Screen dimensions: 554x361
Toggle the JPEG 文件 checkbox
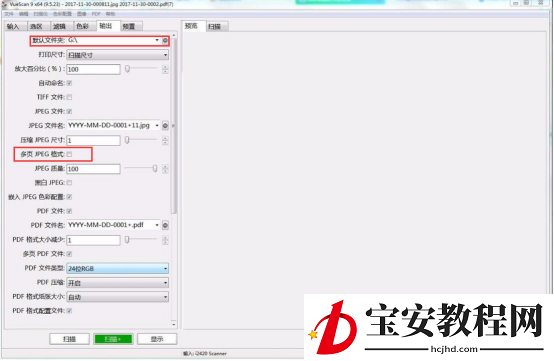pos(69,111)
